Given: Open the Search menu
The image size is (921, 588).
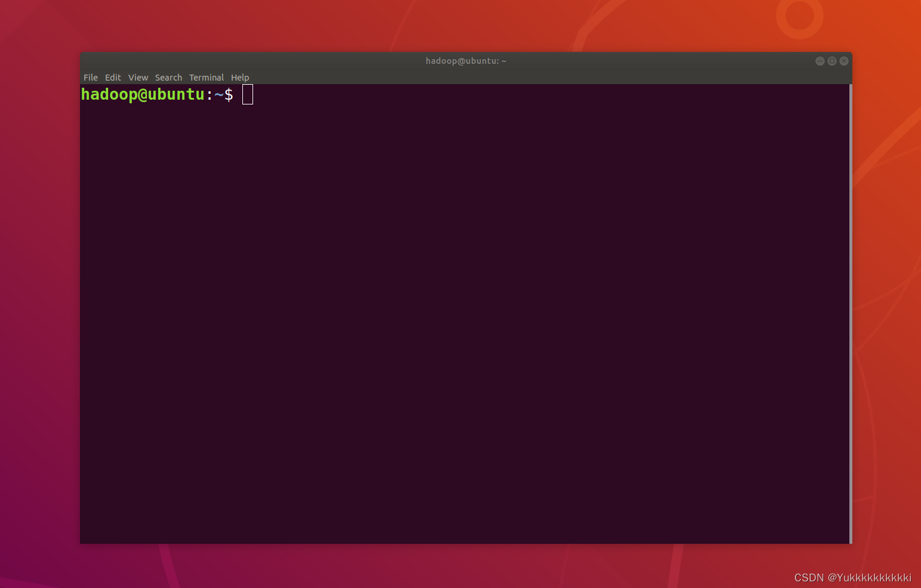Looking at the screenshot, I should click(168, 78).
